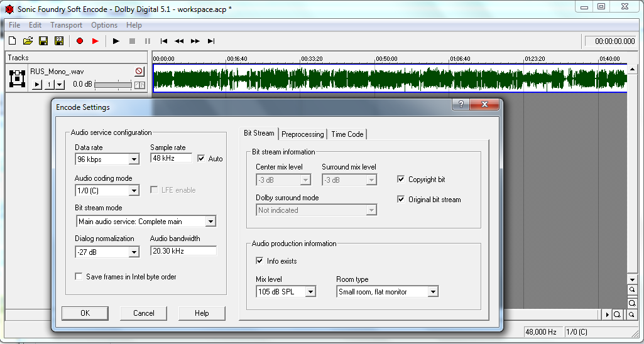
Task: Adjust the track 0.0 dB gain slider
Action: (x=113, y=85)
